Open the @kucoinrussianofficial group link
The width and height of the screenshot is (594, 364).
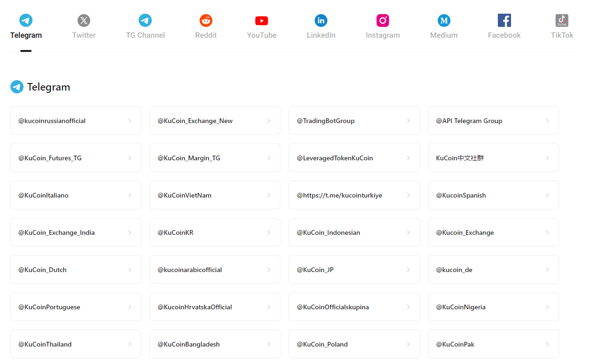(x=76, y=121)
